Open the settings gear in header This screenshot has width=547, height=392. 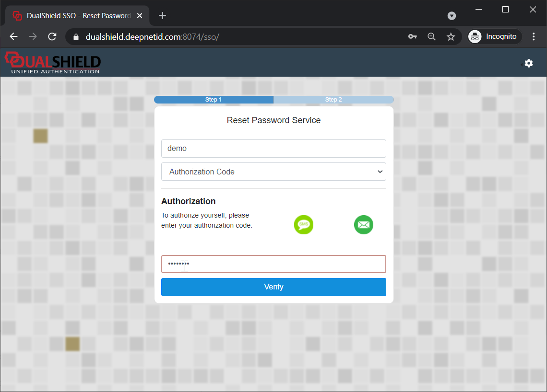point(528,63)
